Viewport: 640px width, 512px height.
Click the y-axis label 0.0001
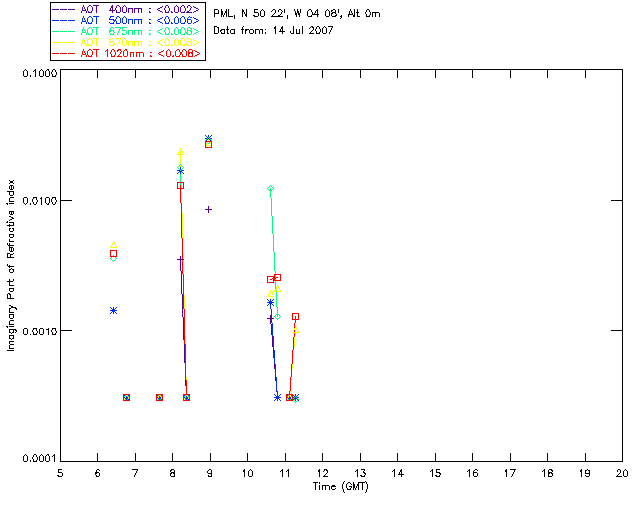(x=39, y=459)
